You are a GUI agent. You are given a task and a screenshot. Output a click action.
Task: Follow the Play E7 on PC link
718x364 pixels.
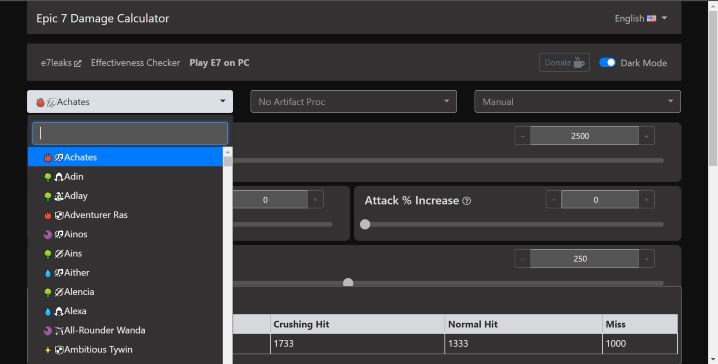coord(219,63)
